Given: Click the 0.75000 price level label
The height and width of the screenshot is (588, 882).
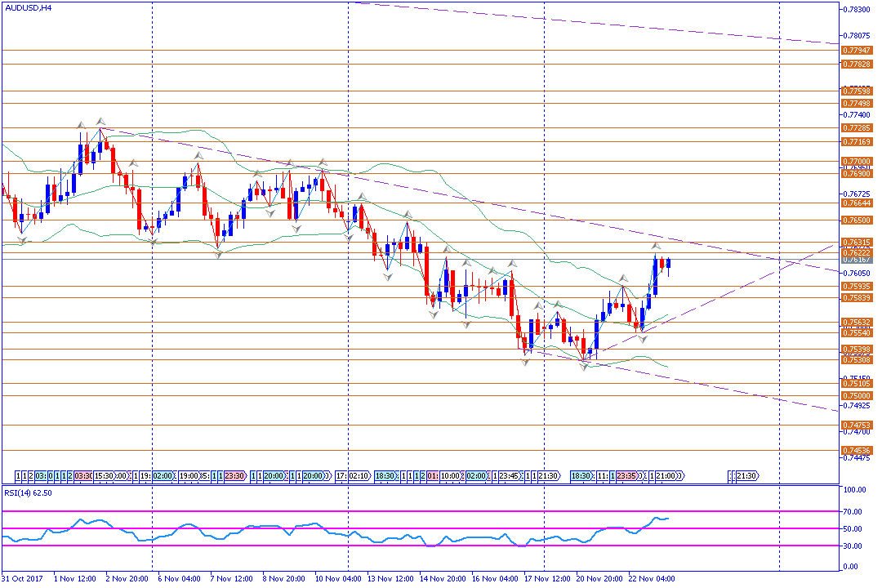Looking at the screenshot, I should pos(857,396).
